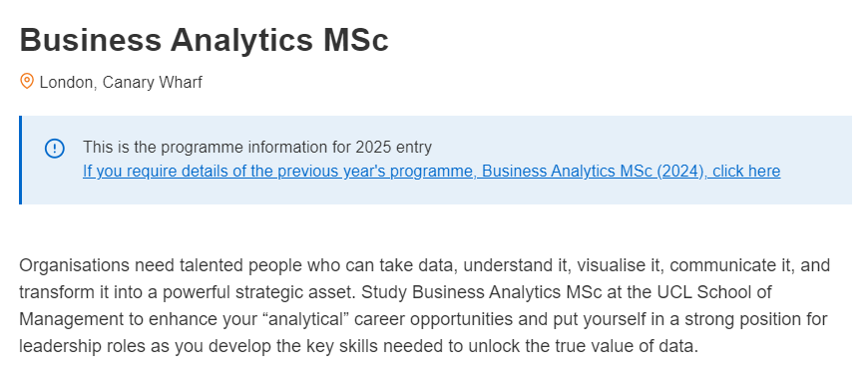Click the blue info exclamation icon

[54, 149]
